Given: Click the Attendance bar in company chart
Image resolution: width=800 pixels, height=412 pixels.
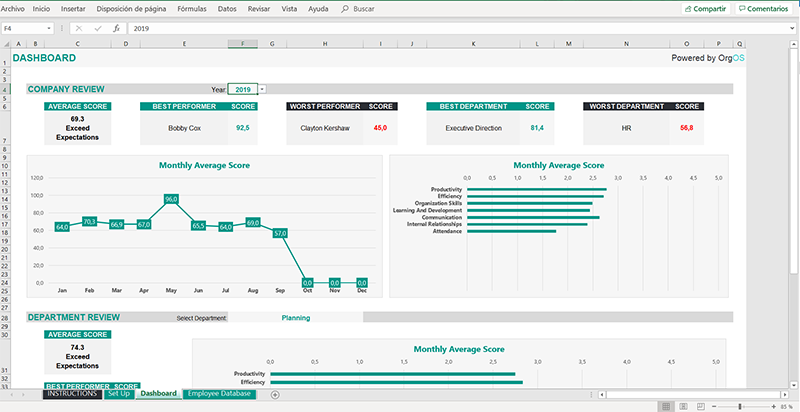Looking at the screenshot, I should point(512,231).
